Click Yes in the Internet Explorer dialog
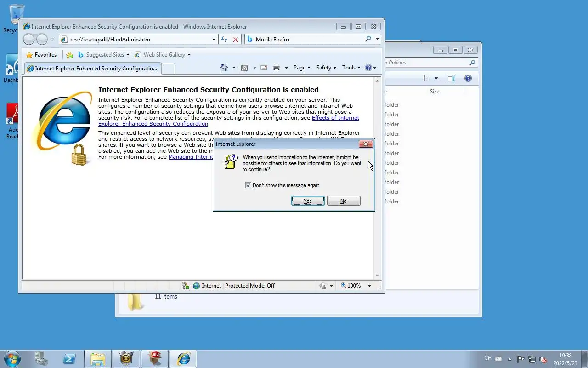This screenshot has height=368, width=588. click(308, 201)
